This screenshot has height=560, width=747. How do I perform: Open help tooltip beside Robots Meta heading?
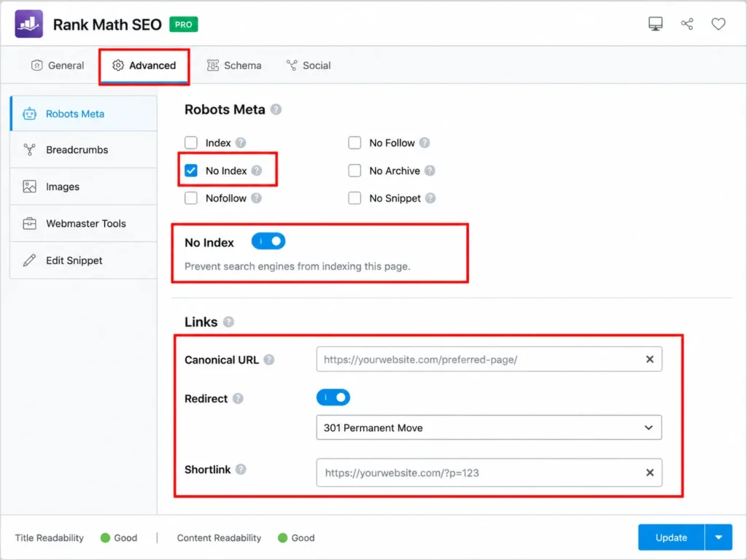[x=276, y=109]
